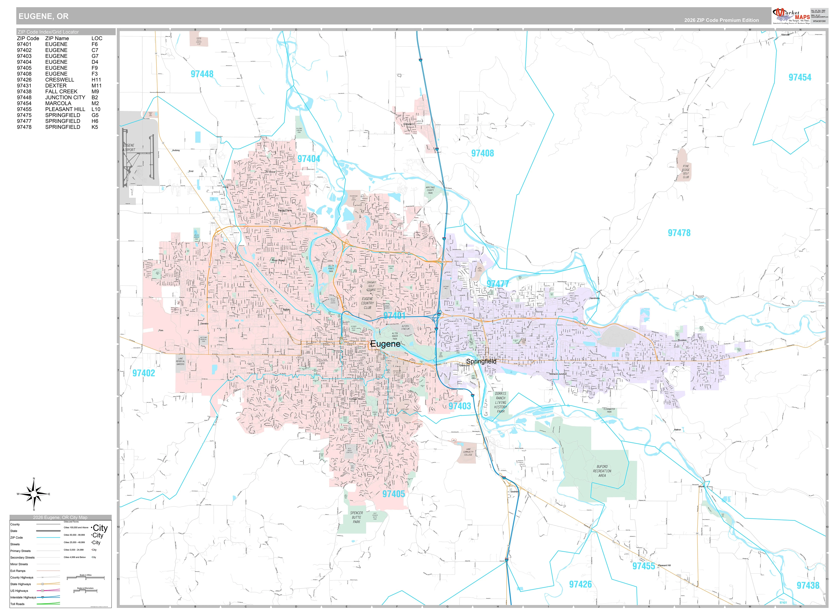Click the Springfield city label
The width and height of the screenshot is (840, 616).
[481, 361]
